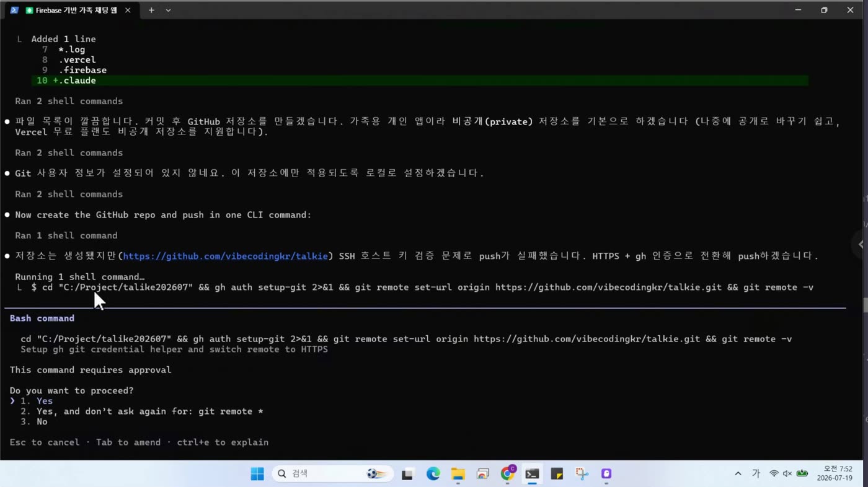The height and width of the screenshot is (487, 868).
Task: Show hidden system tray icons
Action: pos(738,474)
